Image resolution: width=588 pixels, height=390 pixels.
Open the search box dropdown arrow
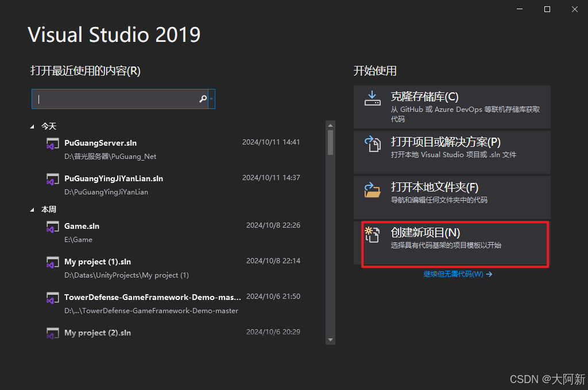click(x=211, y=99)
